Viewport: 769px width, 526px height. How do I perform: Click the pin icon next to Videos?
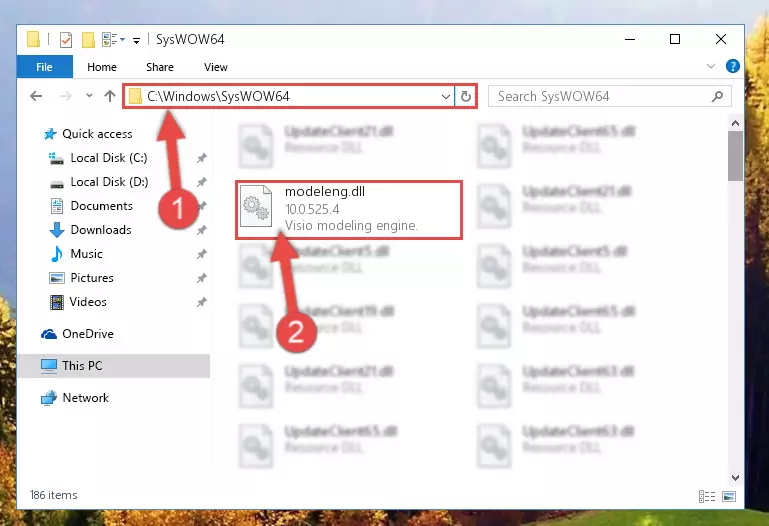pos(202,302)
